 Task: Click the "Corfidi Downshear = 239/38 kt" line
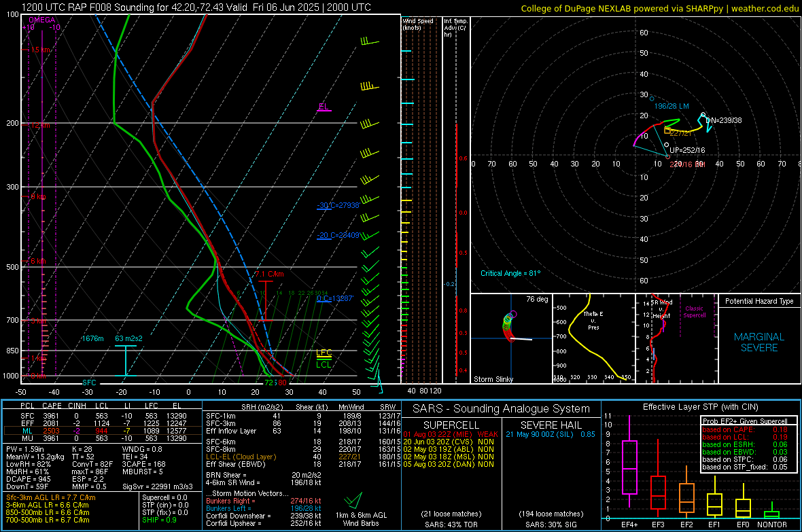click(x=264, y=516)
